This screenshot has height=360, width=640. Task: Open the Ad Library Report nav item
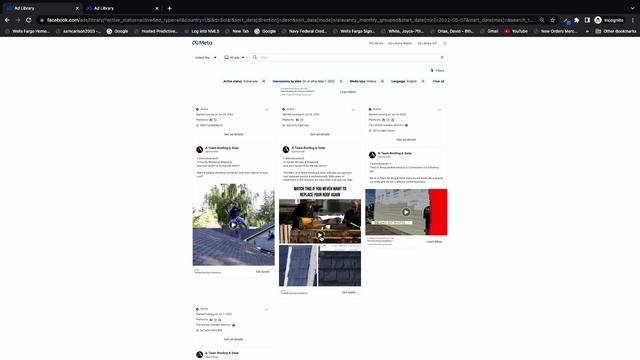400,43
